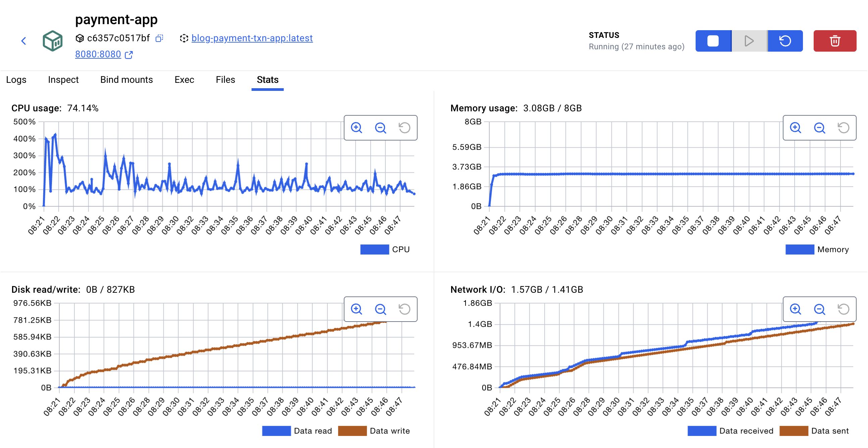Toggle Data received series in network legend
The image size is (868, 448).
tap(702, 431)
